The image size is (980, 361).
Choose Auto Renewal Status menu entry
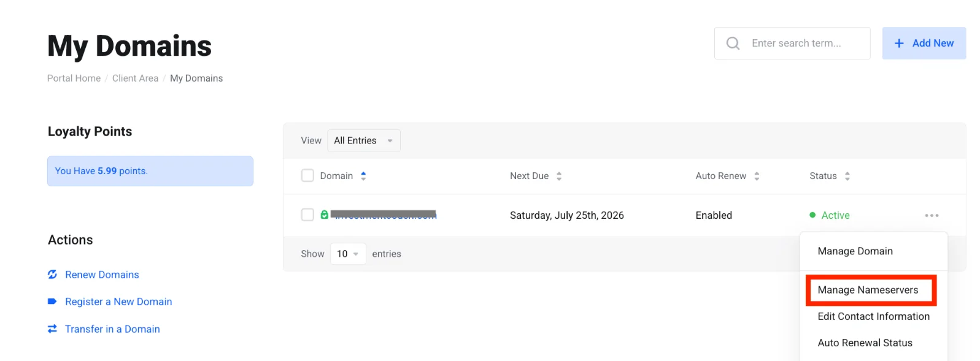click(865, 343)
